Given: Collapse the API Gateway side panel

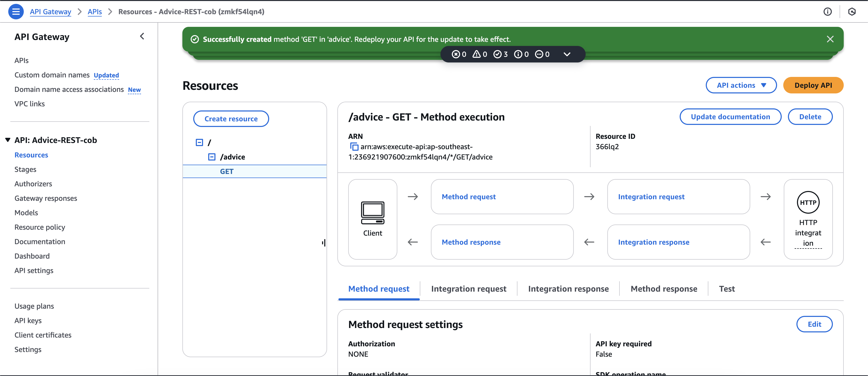Looking at the screenshot, I should pyautogui.click(x=142, y=36).
